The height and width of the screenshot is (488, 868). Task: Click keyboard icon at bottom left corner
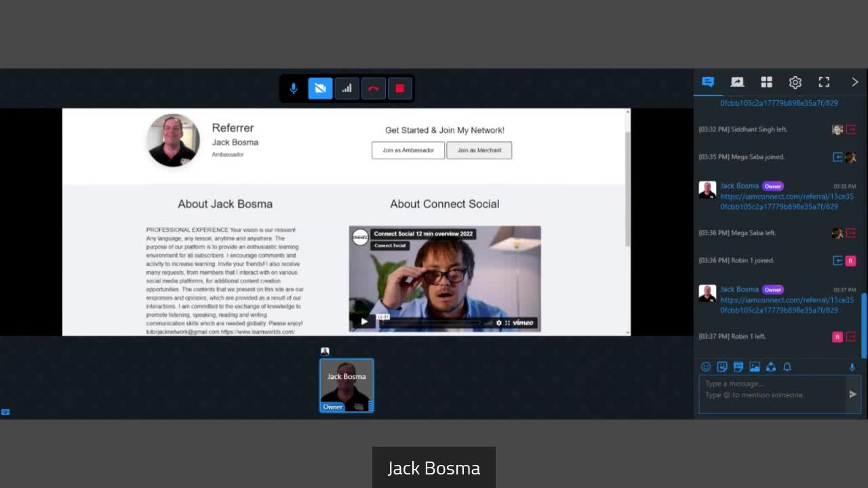(5, 412)
